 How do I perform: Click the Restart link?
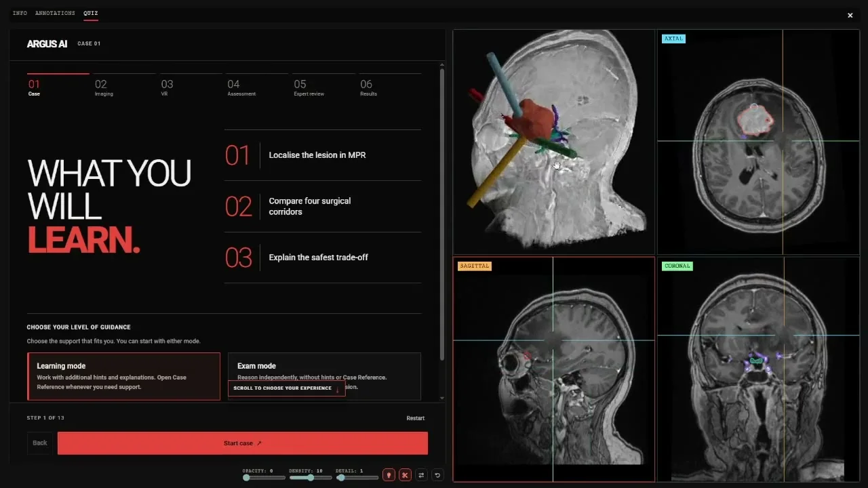[x=416, y=418]
